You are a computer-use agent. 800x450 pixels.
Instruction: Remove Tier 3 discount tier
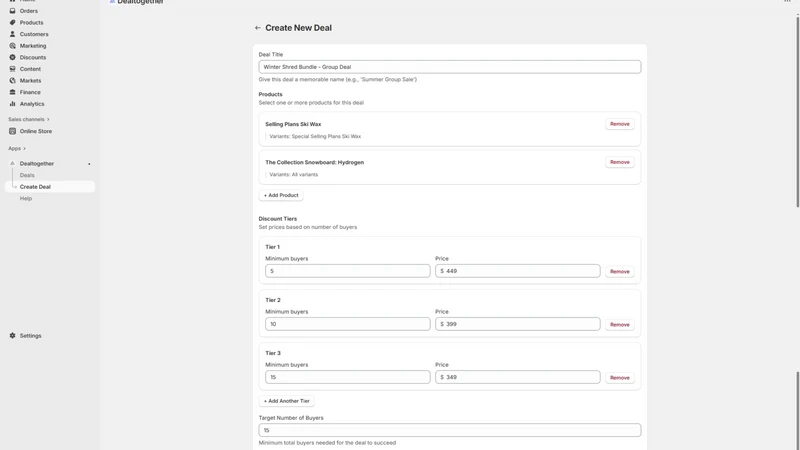pyautogui.click(x=619, y=378)
